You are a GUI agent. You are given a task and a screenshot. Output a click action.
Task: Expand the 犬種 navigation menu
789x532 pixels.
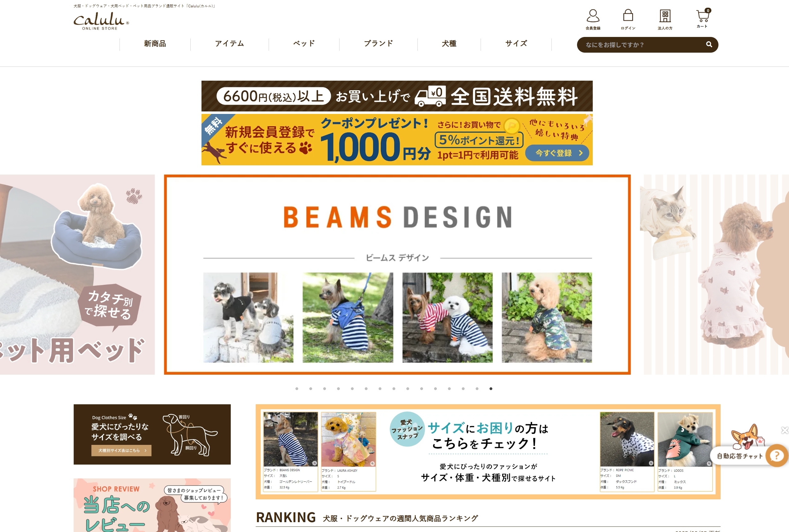pos(449,43)
